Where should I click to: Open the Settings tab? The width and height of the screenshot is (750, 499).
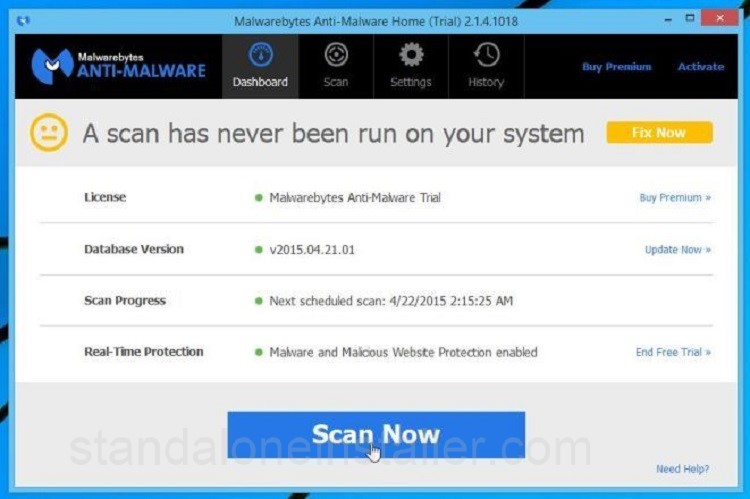(x=411, y=67)
